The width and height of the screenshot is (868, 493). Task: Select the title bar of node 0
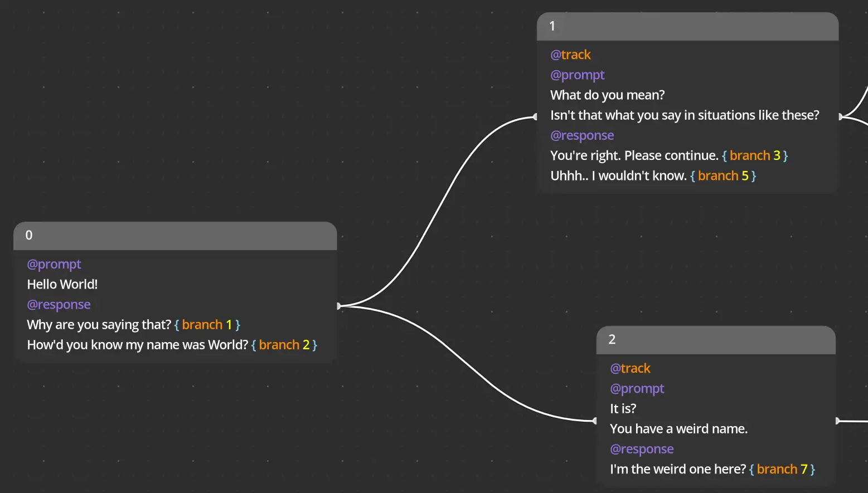click(x=175, y=236)
